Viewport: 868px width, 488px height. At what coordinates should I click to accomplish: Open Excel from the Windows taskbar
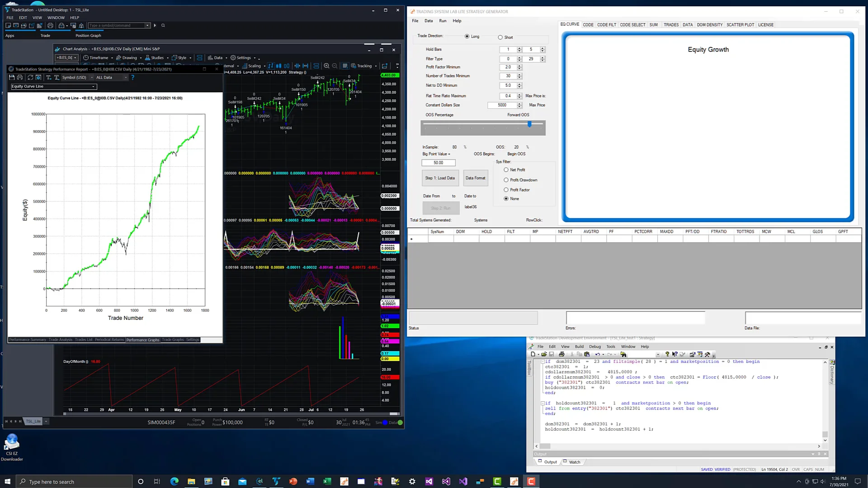click(x=327, y=482)
